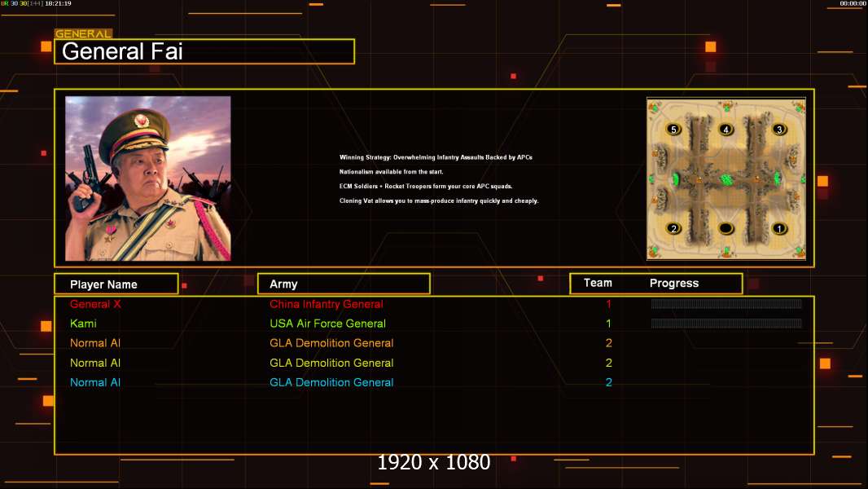Click start position 2 marker
Screen dimensions: 868x489
pyautogui.click(x=673, y=228)
